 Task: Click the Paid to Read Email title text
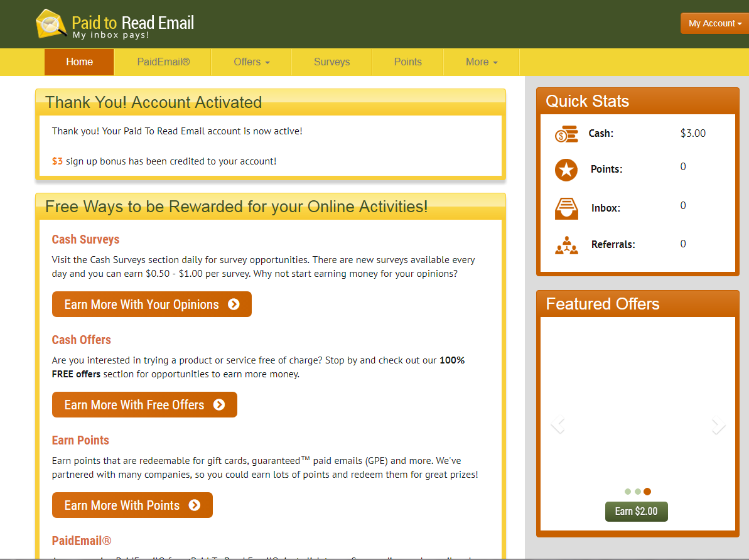133,23
